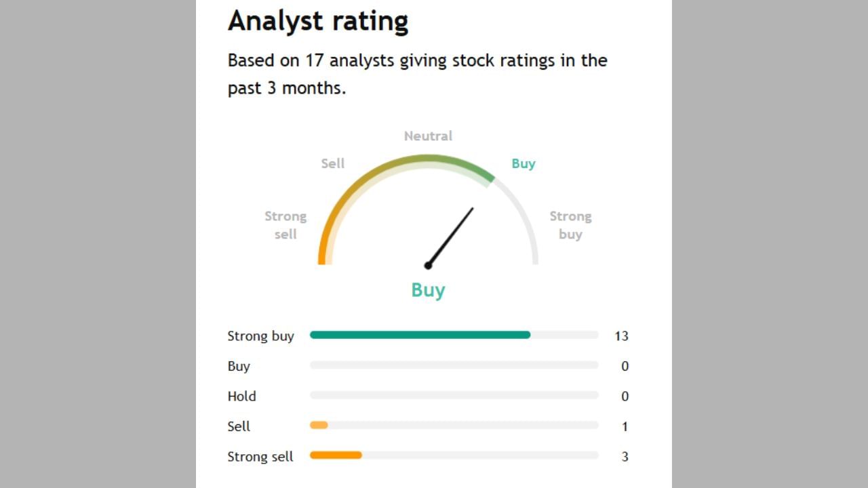Click the orange end of gauge arc
Image resolution: width=868 pixels, height=488 pixels.
coord(322,254)
